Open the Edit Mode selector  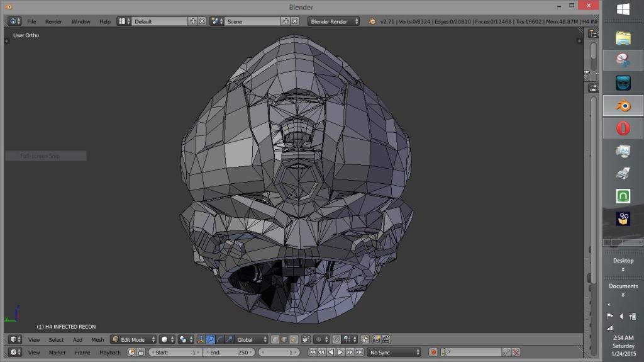tap(133, 339)
